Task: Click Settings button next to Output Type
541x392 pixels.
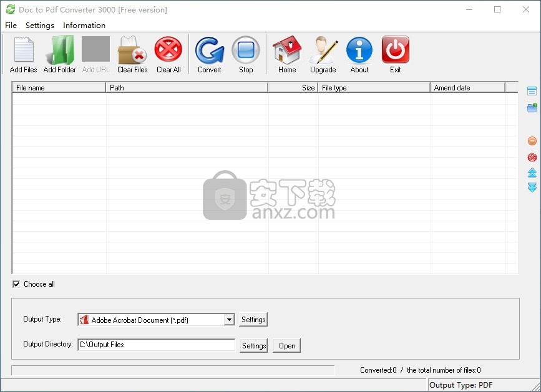Action: (x=253, y=319)
